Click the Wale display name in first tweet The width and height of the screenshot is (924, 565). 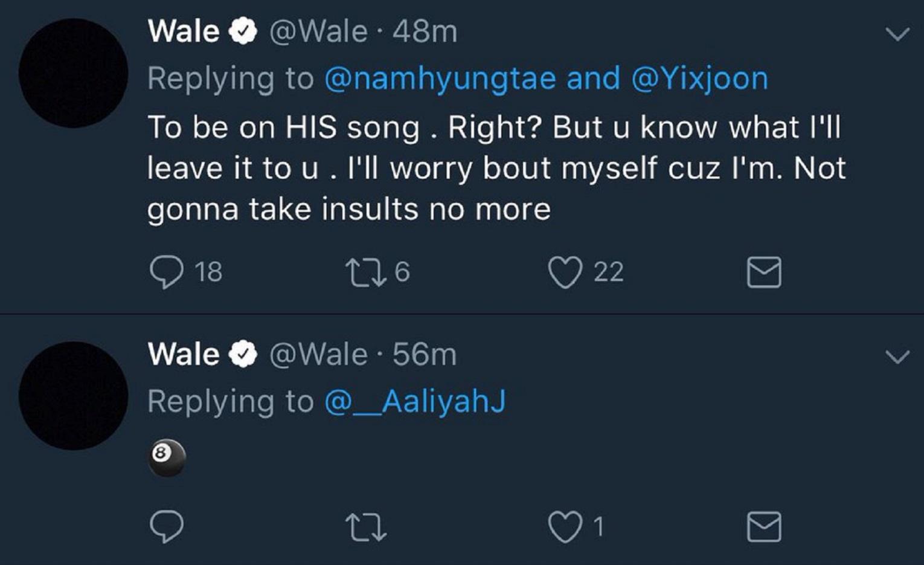coord(184,31)
